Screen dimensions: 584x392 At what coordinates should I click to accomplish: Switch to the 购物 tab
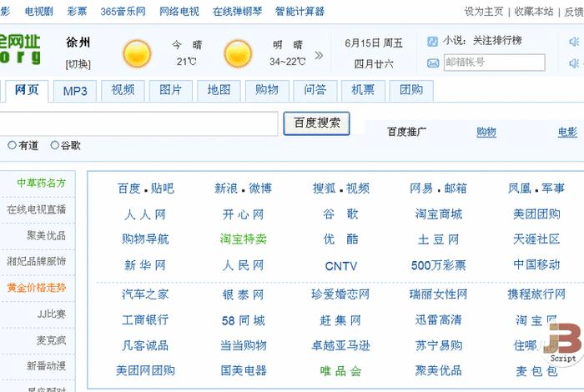[x=267, y=91]
